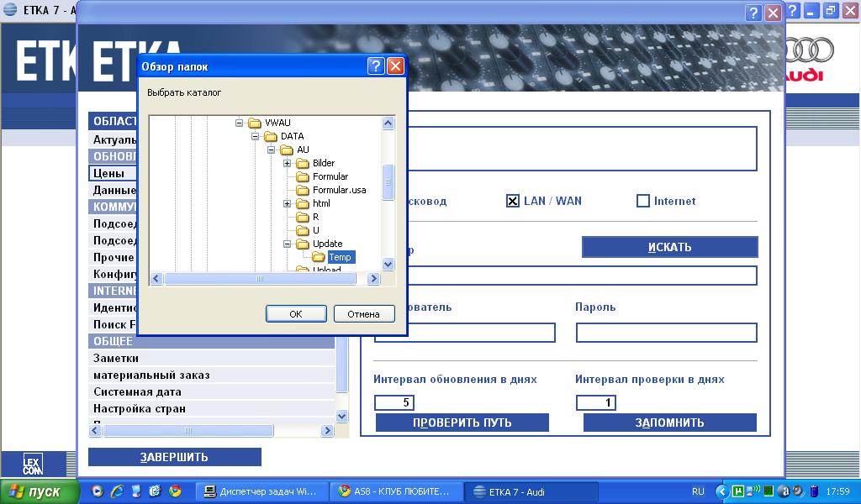Select the Bilder folder icon
The width and height of the screenshot is (861, 504).
point(304,163)
